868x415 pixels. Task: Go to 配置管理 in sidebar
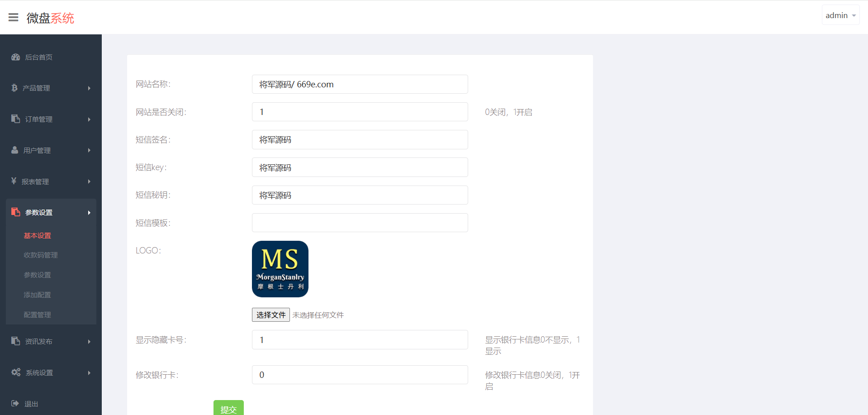[37, 315]
